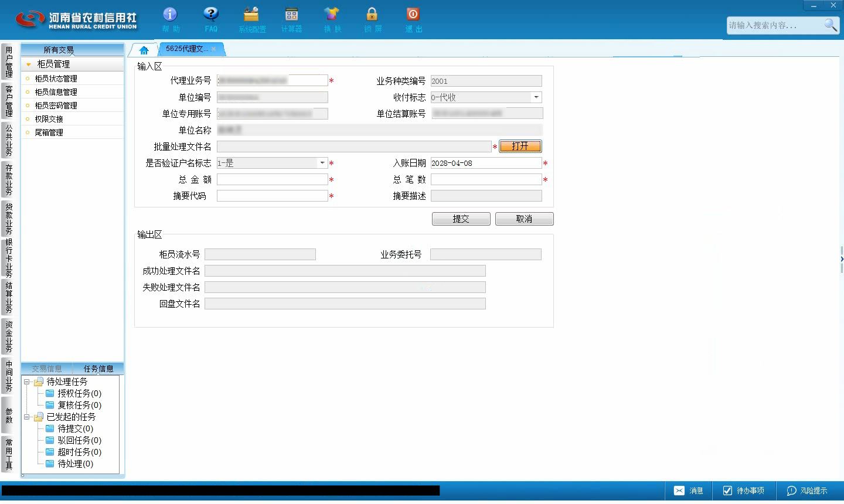
Task: Open the 待办事项 to-do item
Action: coord(743,491)
